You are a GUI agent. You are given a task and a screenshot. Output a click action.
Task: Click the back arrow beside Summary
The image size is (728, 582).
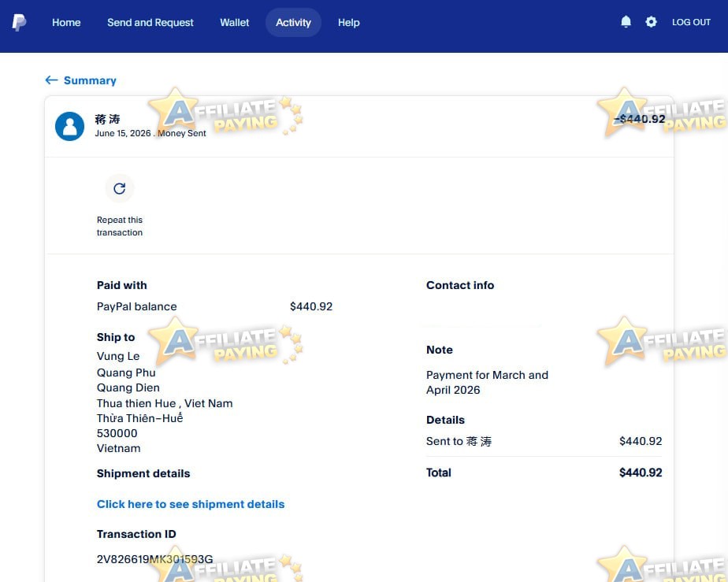(x=51, y=80)
